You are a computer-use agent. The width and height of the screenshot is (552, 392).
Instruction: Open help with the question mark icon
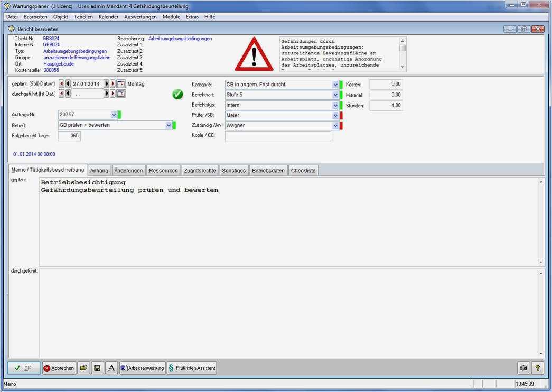pyautogui.click(x=538, y=368)
